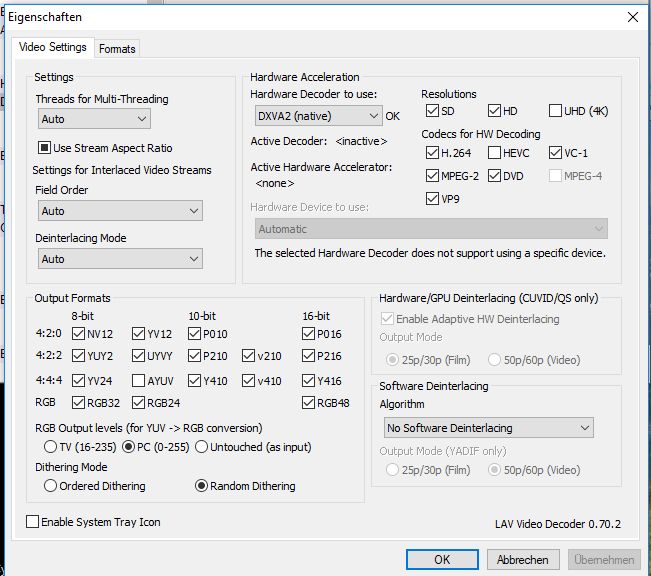Select TV (16-235) RGB output level
The image size is (651, 576).
pyautogui.click(x=49, y=446)
